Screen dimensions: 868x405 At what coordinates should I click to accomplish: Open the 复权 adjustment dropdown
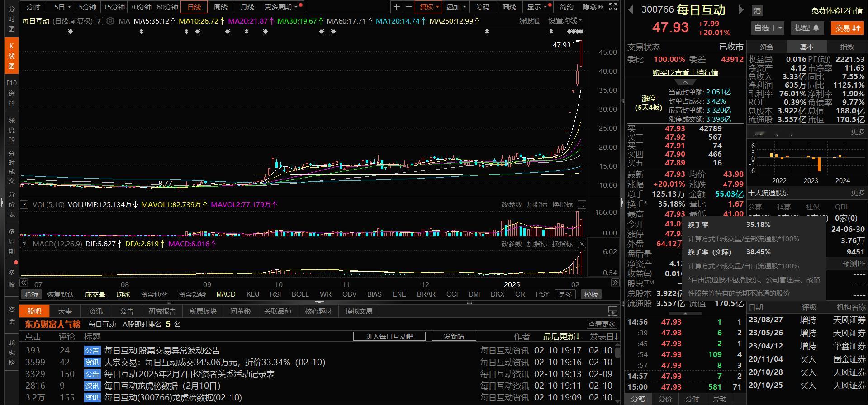(428, 7)
